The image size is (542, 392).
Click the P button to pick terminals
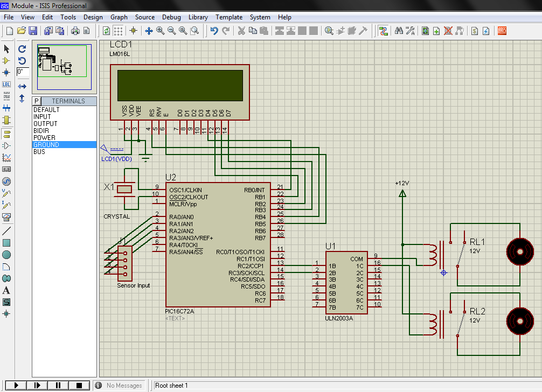tap(36, 101)
